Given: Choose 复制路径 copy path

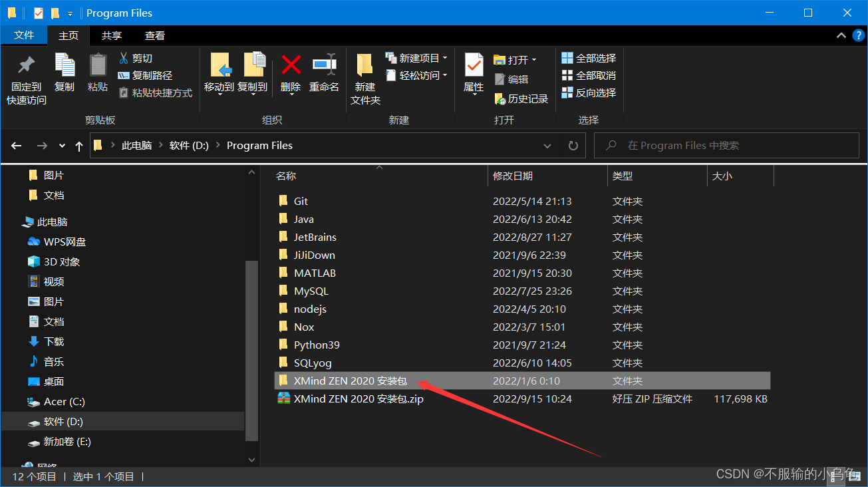Looking at the screenshot, I should click(x=145, y=76).
